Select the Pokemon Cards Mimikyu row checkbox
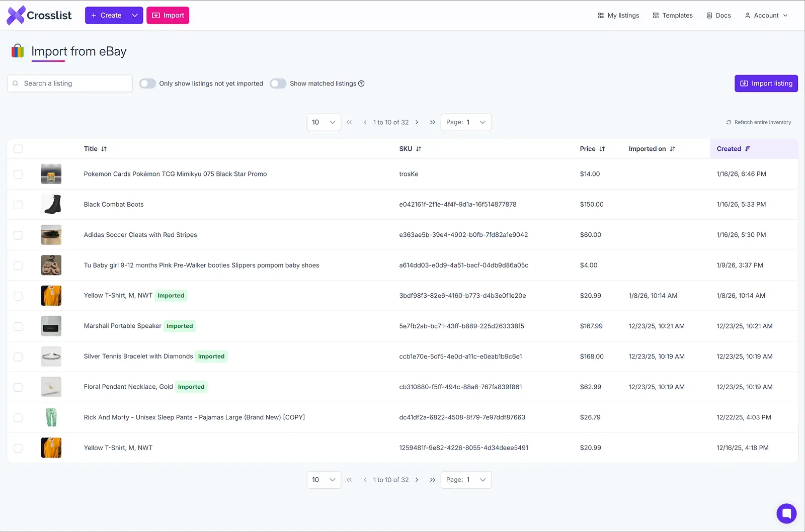The image size is (805, 532). (18, 174)
